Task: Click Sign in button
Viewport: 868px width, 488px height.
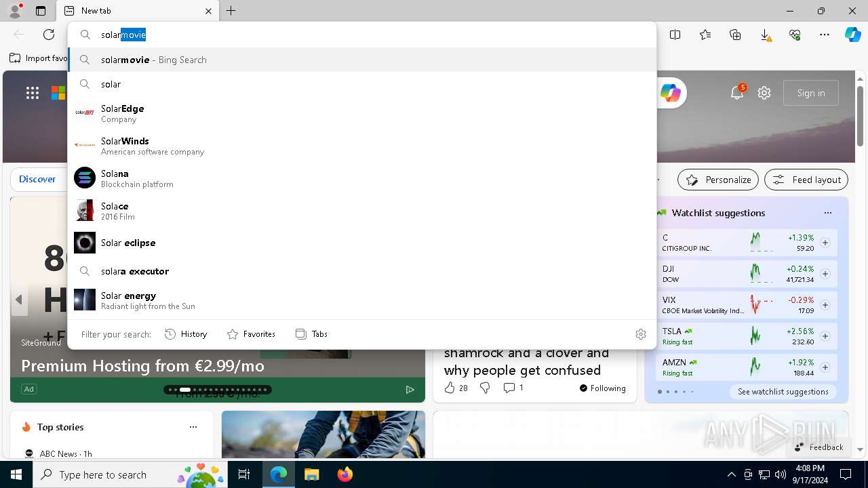Action: 811,93
